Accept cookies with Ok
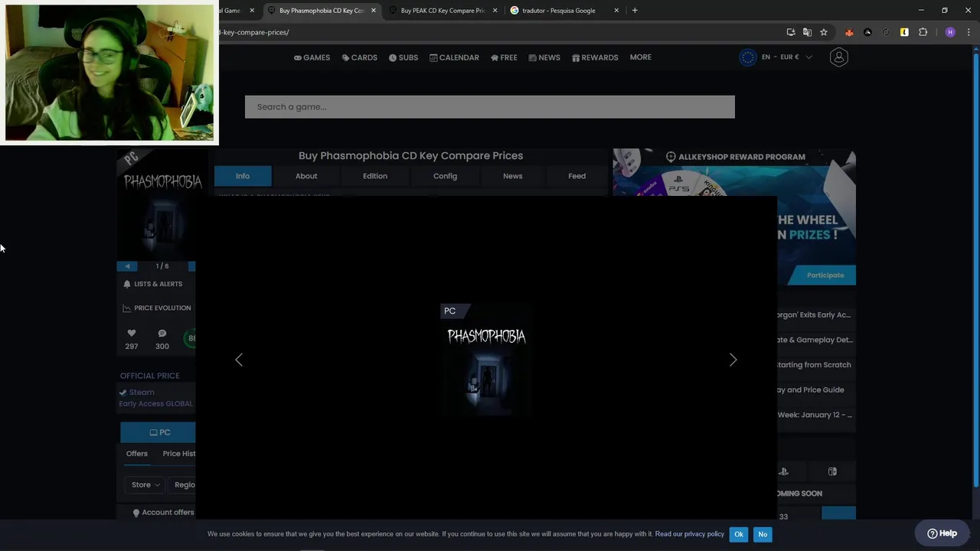This screenshot has height=551, width=980. (x=739, y=534)
